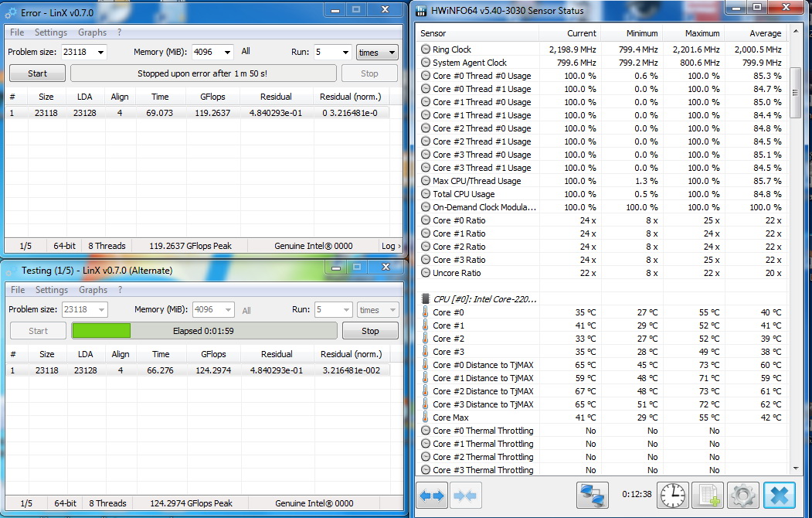This screenshot has width=812, height=518.
Task: Click Stopped upon error status bar
Action: 203,73
